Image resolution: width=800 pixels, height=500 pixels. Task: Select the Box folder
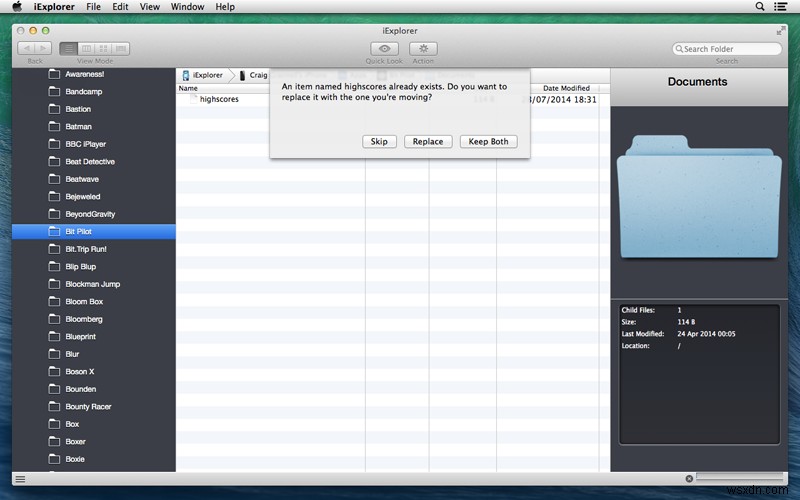point(94,424)
